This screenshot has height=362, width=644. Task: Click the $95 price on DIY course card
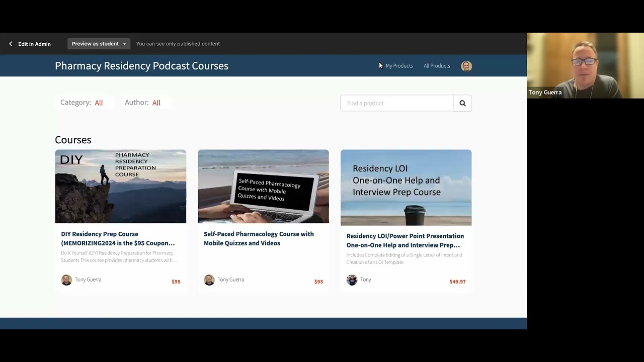[176, 282]
